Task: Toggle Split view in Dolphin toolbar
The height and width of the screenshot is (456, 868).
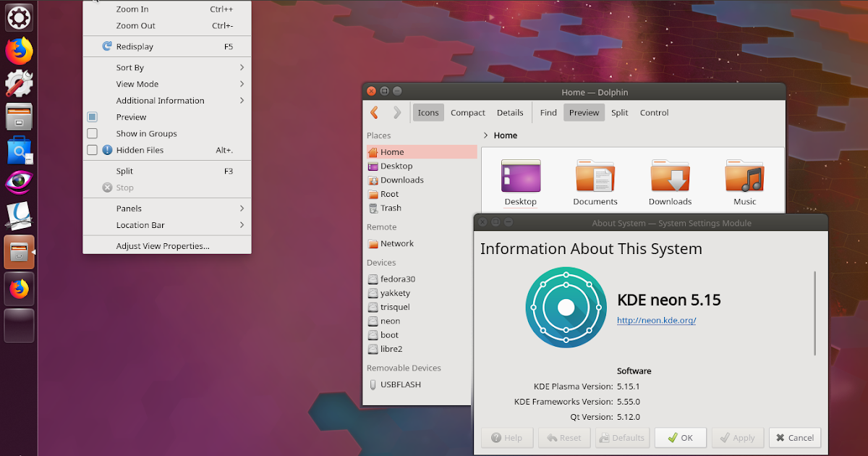Action: [619, 112]
